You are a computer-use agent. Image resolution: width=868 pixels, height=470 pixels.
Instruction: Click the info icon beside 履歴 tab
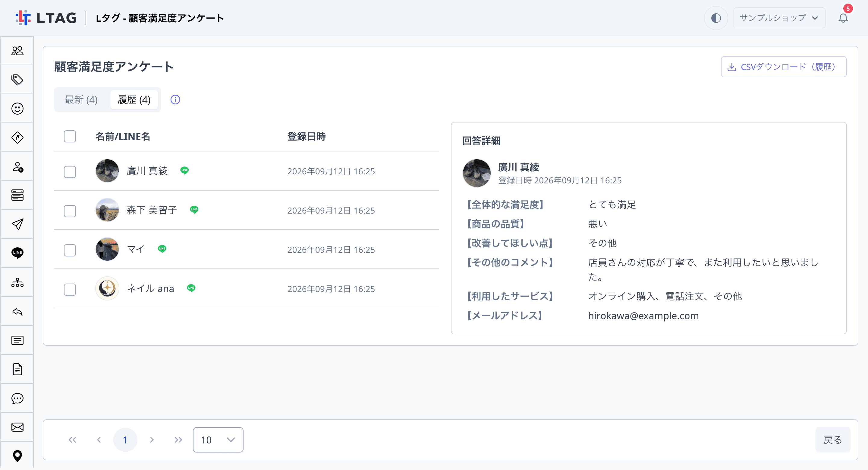pyautogui.click(x=175, y=100)
